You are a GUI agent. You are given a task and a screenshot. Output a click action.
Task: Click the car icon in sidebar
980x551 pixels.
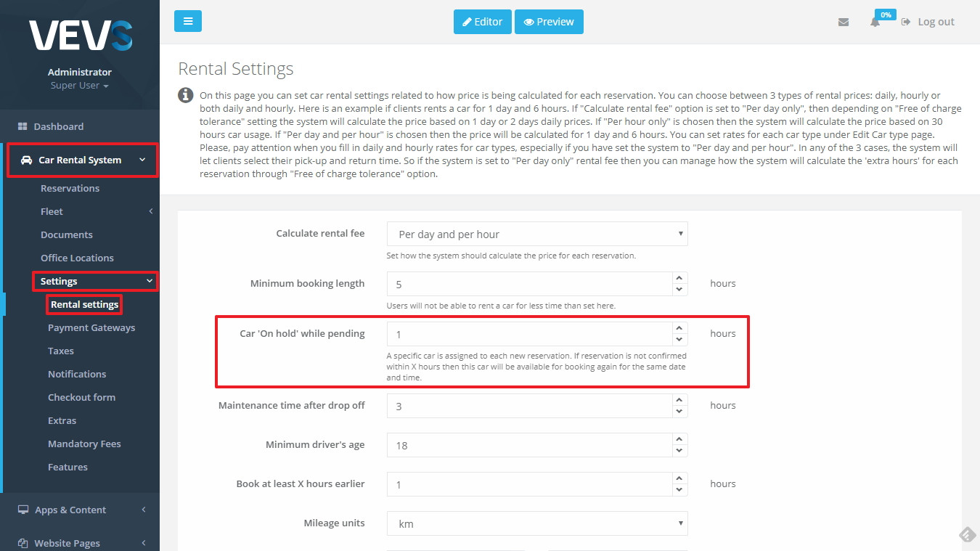(x=26, y=160)
